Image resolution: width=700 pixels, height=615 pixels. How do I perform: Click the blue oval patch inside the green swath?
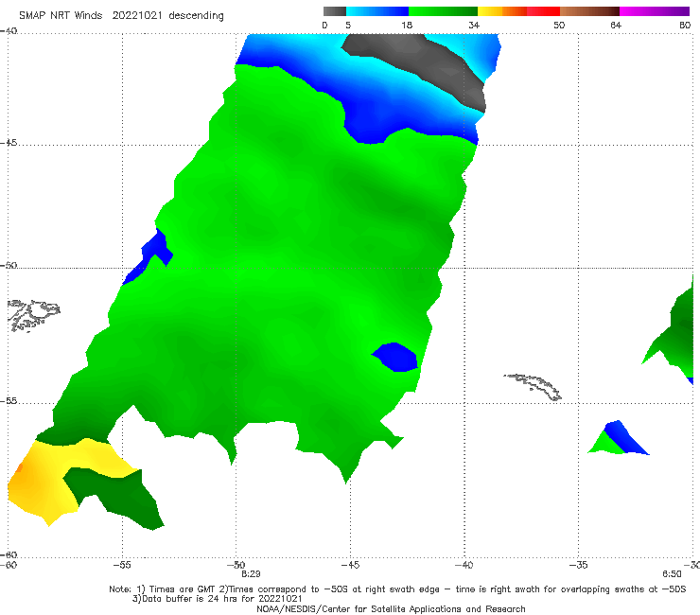395,357
